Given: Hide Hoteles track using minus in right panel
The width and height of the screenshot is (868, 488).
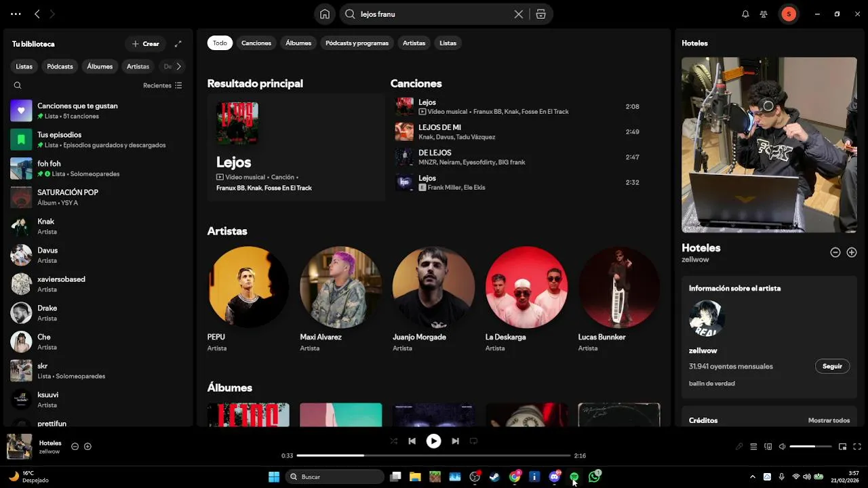Looking at the screenshot, I should pos(835,252).
